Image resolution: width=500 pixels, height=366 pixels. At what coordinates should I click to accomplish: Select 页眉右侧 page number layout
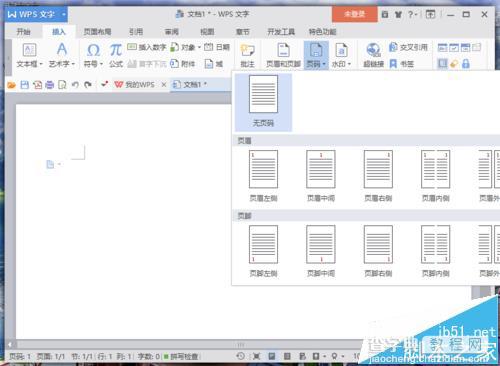click(x=378, y=176)
